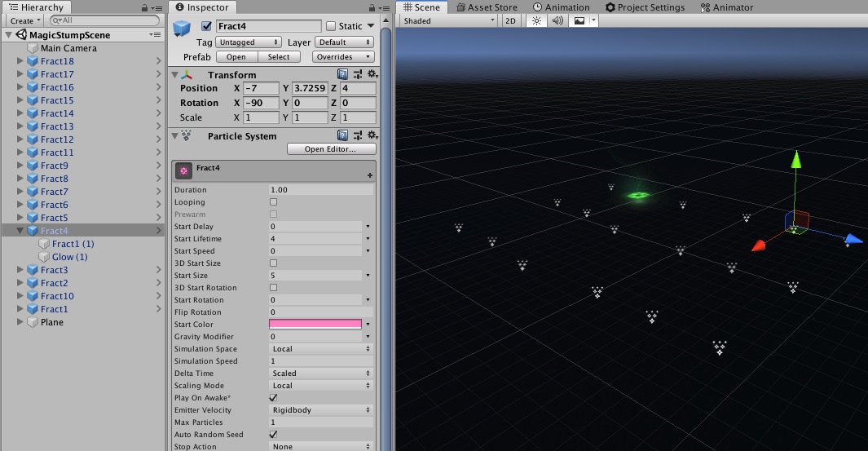The image size is (868, 451).
Task: Click the Fract4 name field
Action: pyautogui.click(x=268, y=26)
